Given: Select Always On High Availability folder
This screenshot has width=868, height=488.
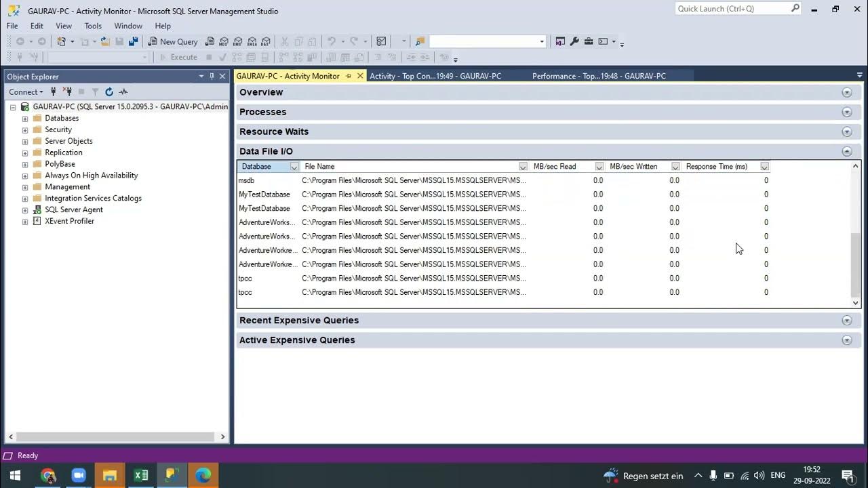Looking at the screenshot, I should tap(91, 176).
